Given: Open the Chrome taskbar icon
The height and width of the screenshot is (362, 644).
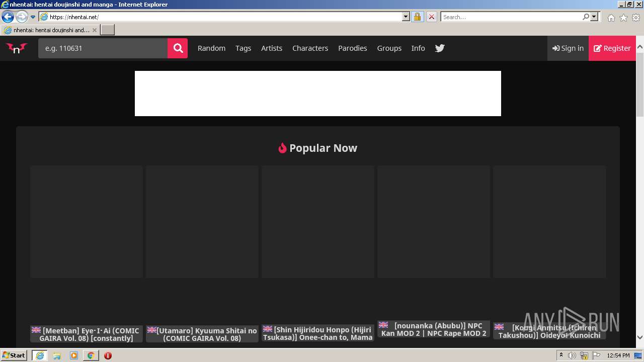Looking at the screenshot, I should (x=91, y=355).
